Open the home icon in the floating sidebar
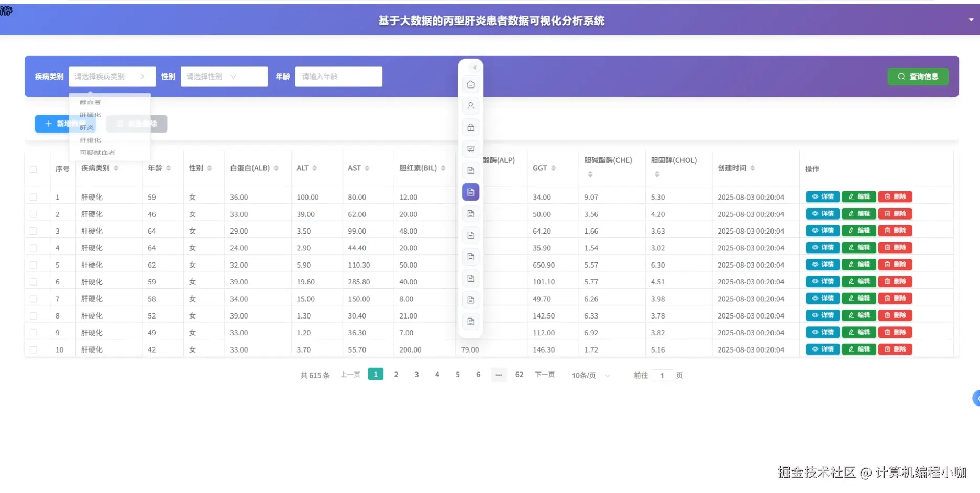The image size is (980, 493). tap(471, 84)
